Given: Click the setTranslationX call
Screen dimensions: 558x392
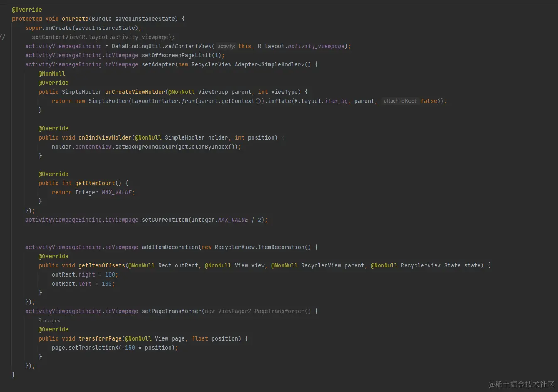Looking at the screenshot, I should (x=93, y=348).
